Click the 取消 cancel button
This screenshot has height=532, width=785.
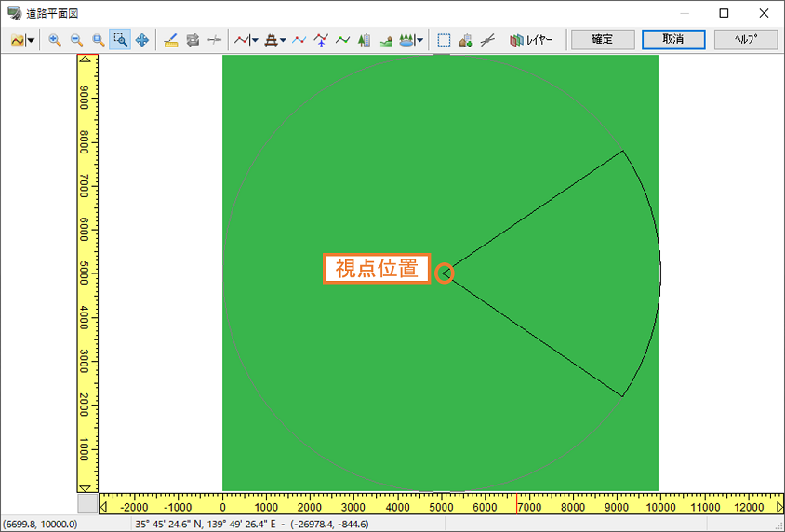[673, 40]
